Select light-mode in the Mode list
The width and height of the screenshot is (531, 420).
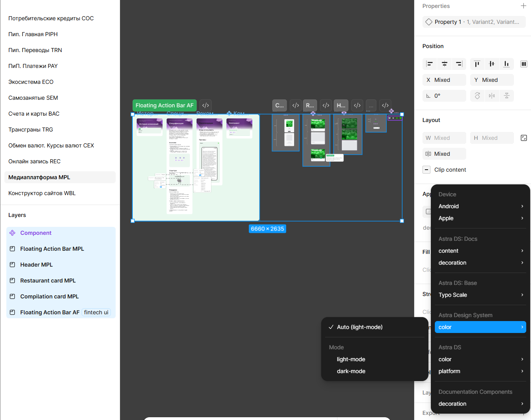point(375,359)
